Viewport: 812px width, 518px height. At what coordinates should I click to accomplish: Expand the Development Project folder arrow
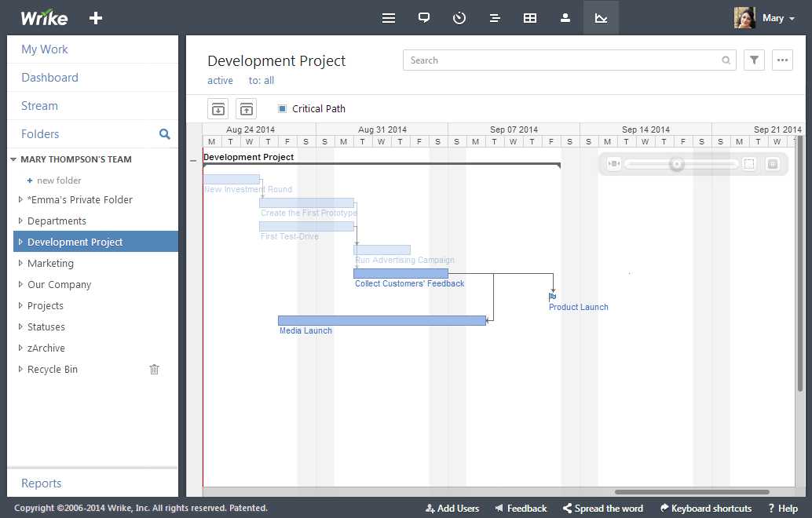20,242
